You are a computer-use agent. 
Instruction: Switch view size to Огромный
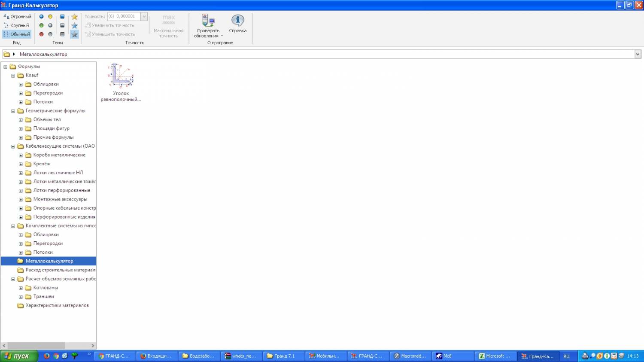click(17, 16)
